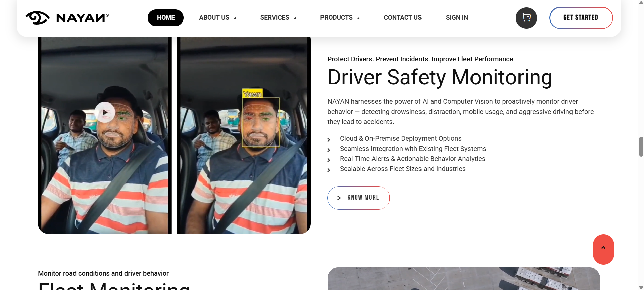Open the About Us menu
This screenshot has height=290, width=644.
point(214,18)
